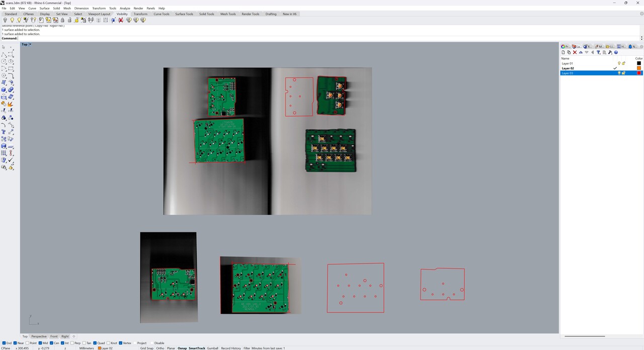
Task: Select the Explode tool
Action: (11, 103)
